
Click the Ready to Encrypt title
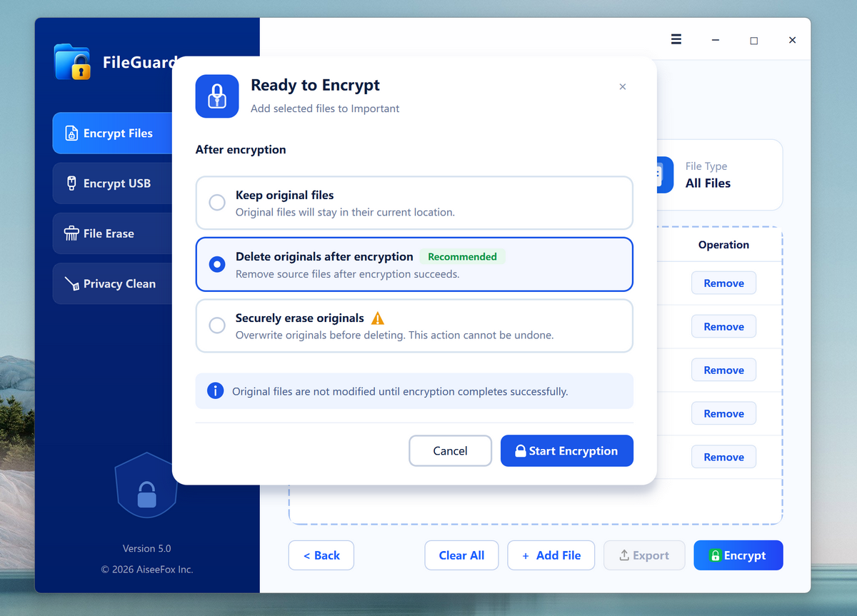[x=315, y=86]
